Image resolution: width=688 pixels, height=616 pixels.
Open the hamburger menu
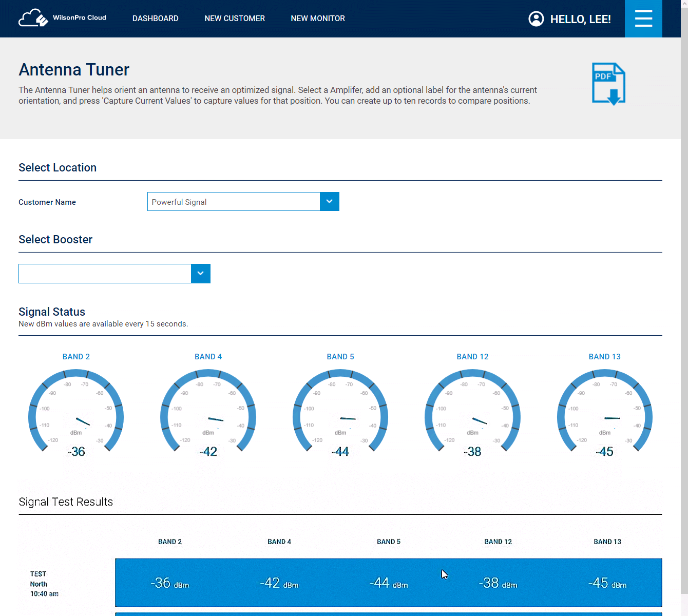(643, 18)
